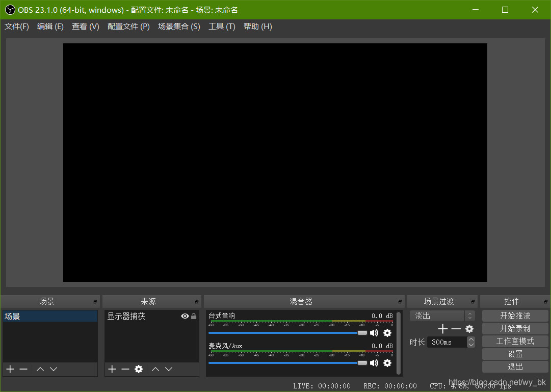Remove scene transition minus icon
This screenshot has width=551, height=392.
click(456, 329)
